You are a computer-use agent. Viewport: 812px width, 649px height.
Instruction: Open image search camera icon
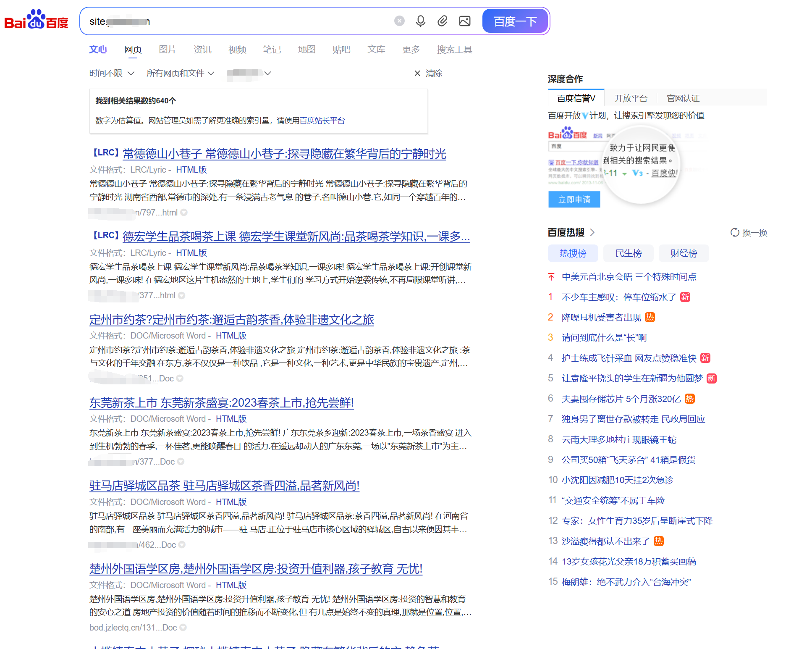[465, 21]
